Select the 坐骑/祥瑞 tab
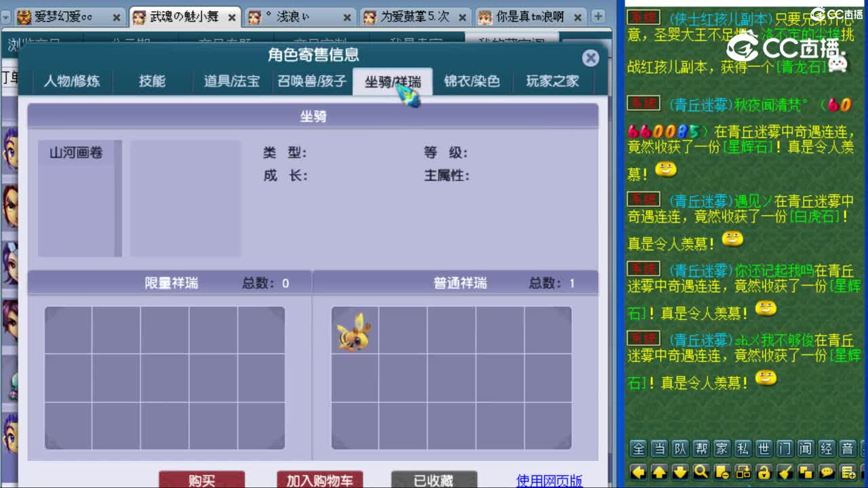 click(x=393, y=81)
